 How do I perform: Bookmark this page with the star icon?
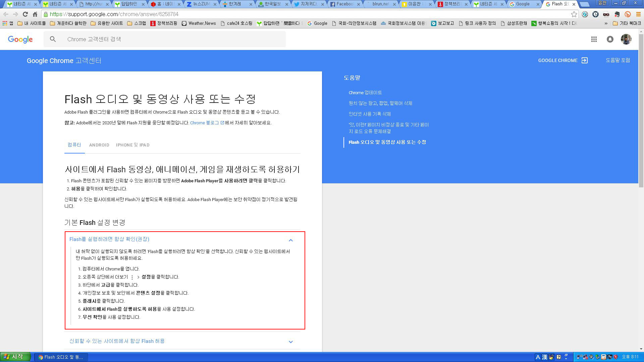(574, 14)
